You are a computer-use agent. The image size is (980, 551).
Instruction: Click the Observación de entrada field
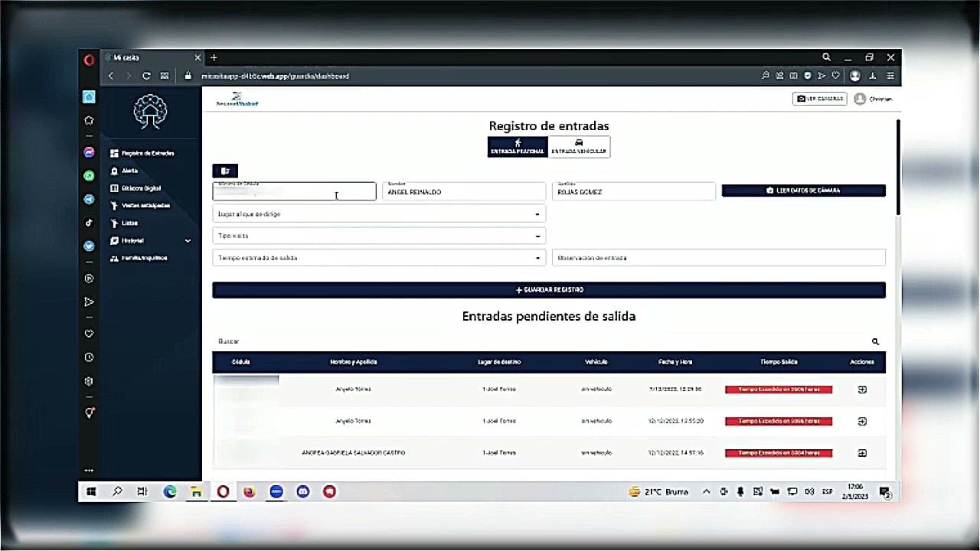point(719,258)
